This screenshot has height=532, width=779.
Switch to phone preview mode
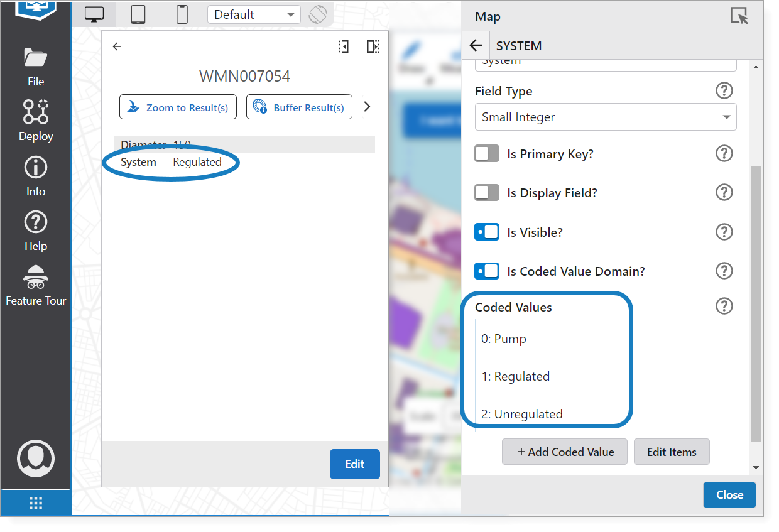(x=182, y=14)
